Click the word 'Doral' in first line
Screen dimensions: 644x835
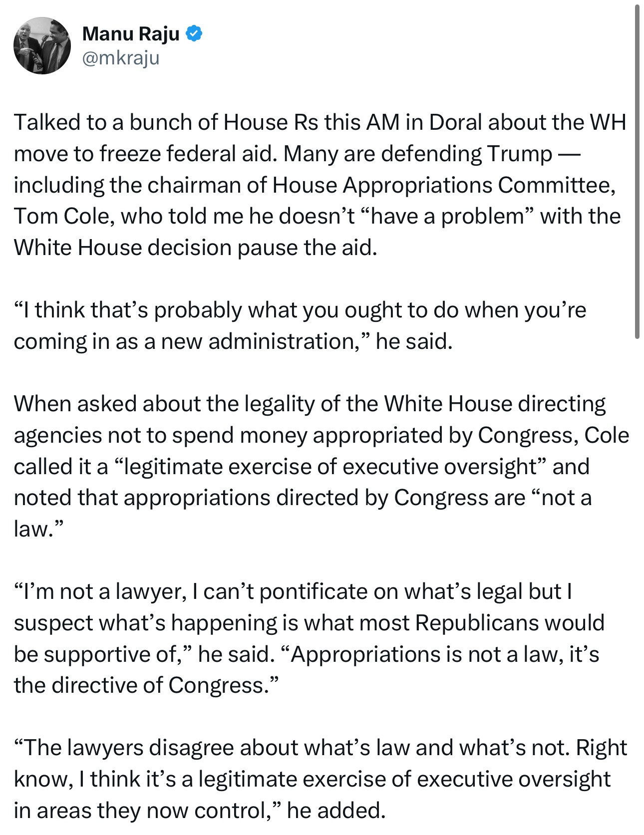(455, 122)
